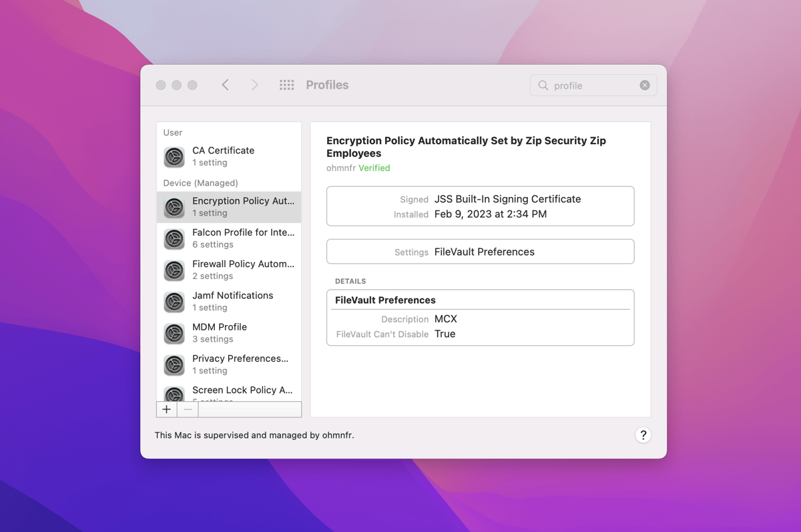Select the Jamf Notifications profile icon
Image resolution: width=801 pixels, height=532 pixels.
coord(174,302)
